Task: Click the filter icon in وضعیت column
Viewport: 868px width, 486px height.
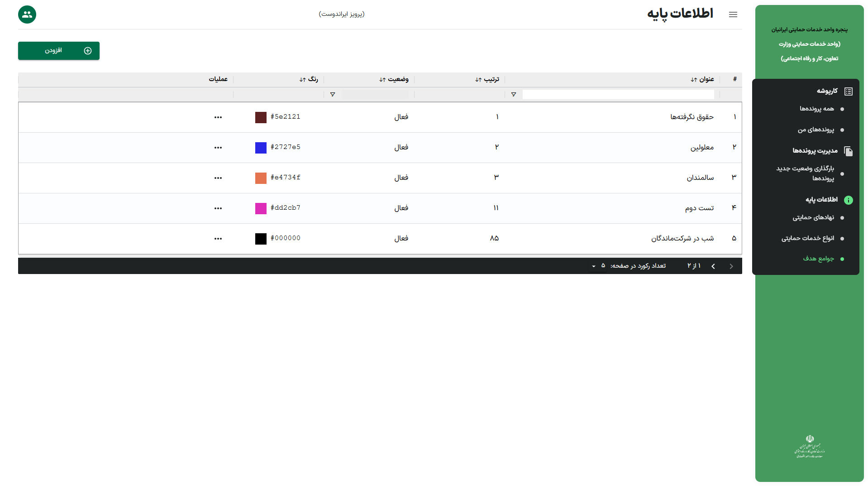Action: point(333,95)
